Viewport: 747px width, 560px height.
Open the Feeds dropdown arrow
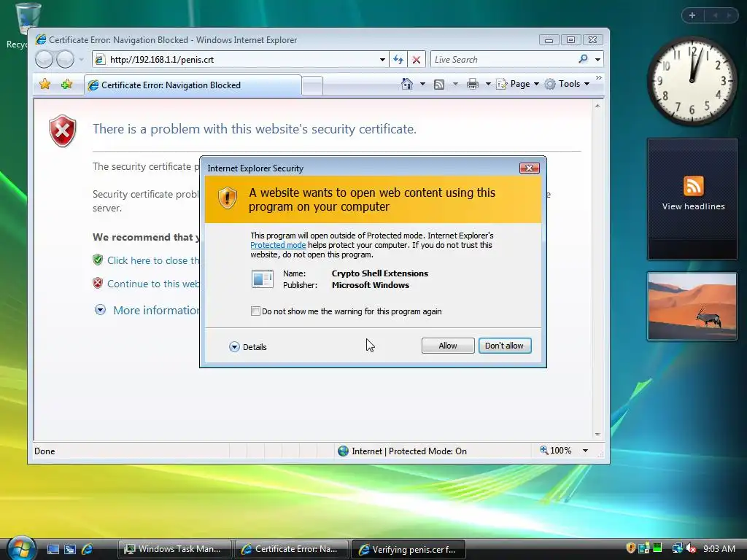point(455,85)
